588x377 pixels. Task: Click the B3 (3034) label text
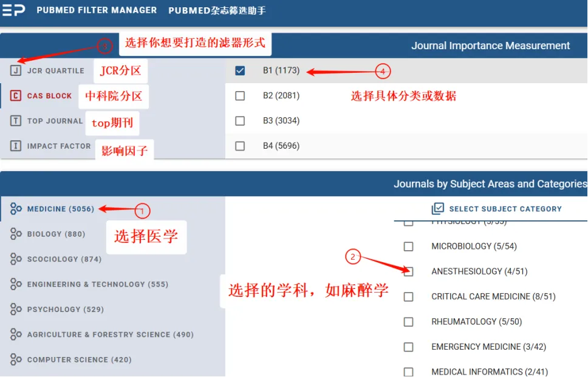[281, 121]
